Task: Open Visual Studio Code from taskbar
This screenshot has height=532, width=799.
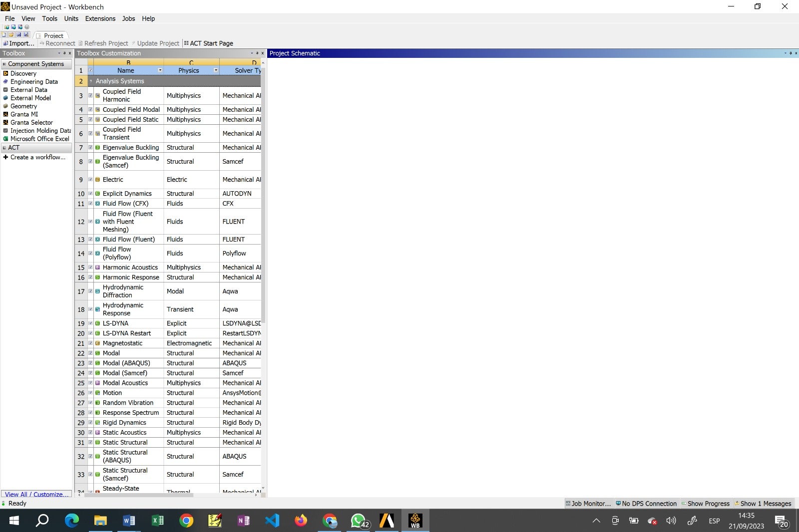Action: 272,521
